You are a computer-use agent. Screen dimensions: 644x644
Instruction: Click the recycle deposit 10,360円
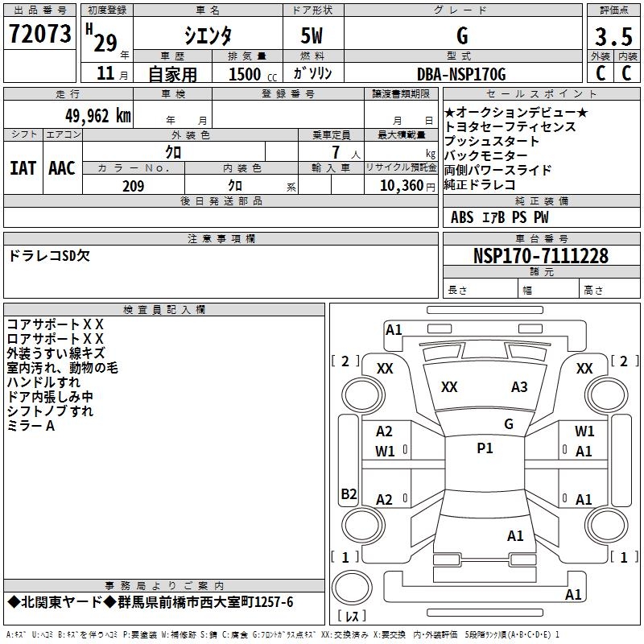tap(407, 186)
